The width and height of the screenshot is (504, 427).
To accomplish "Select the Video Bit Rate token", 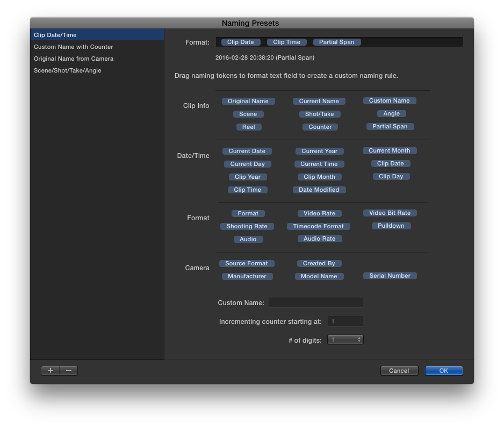I will coord(390,213).
